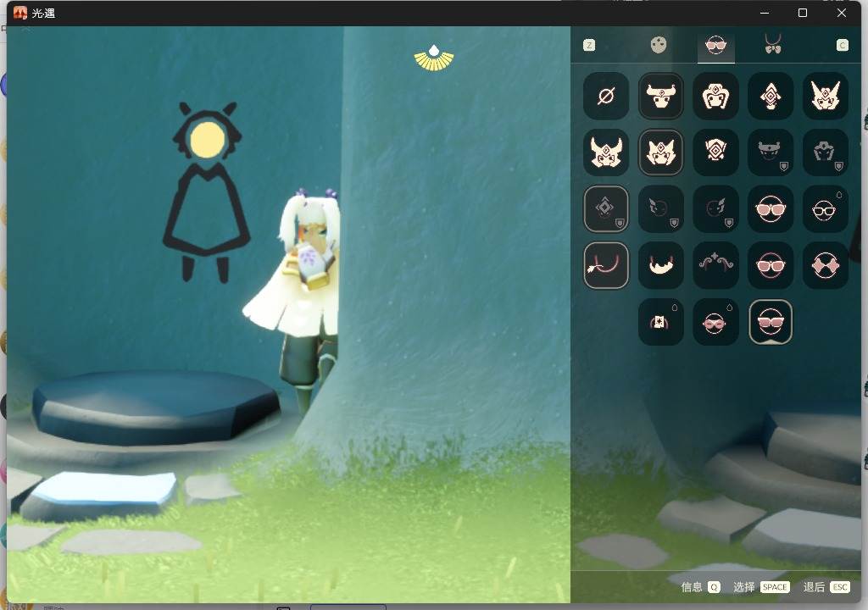Equip the bright bull-horn mask
868x610 pixels.
click(x=660, y=97)
